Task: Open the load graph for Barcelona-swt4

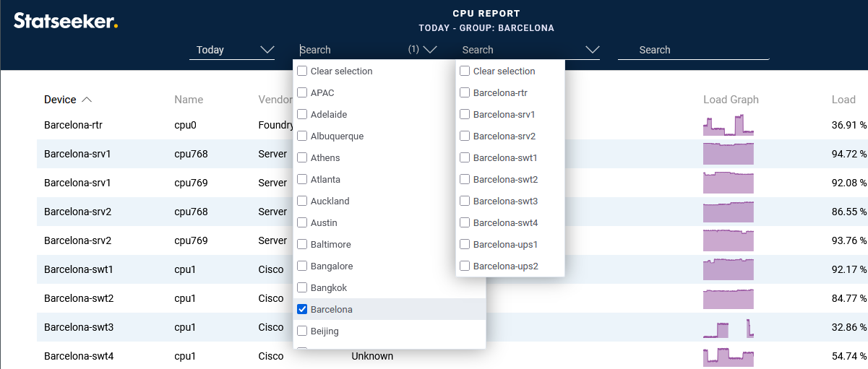Action: pos(728,356)
